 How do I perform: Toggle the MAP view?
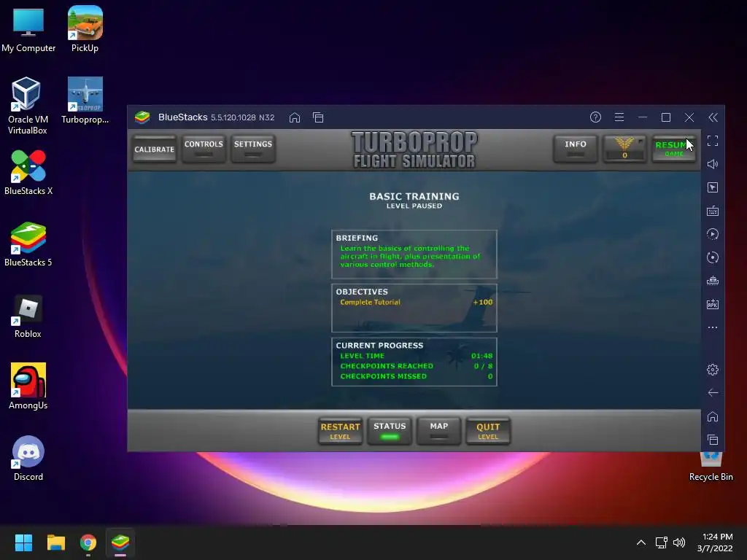point(438,431)
